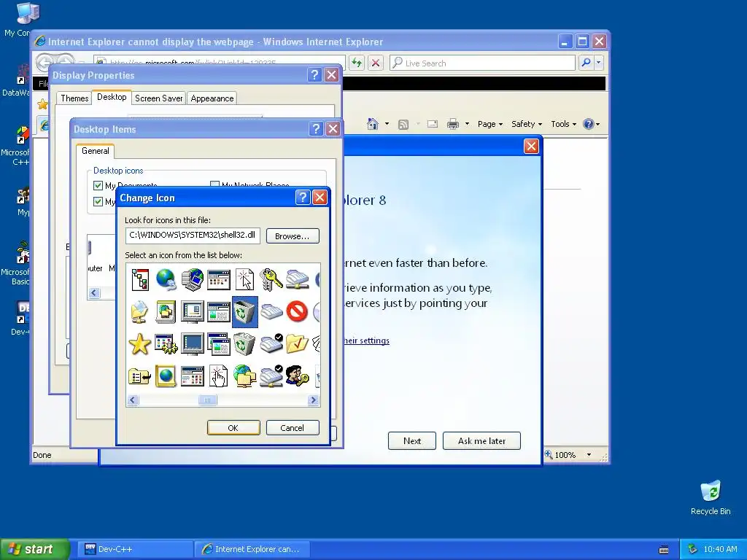Click IE Home toolbar icon

click(373, 124)
